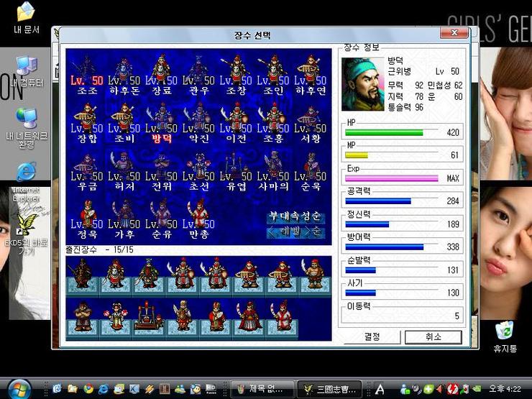532x399 pixels.
Task: Click the 사기 stat bar
Action: pyautogui.click(x=361, y=293)
